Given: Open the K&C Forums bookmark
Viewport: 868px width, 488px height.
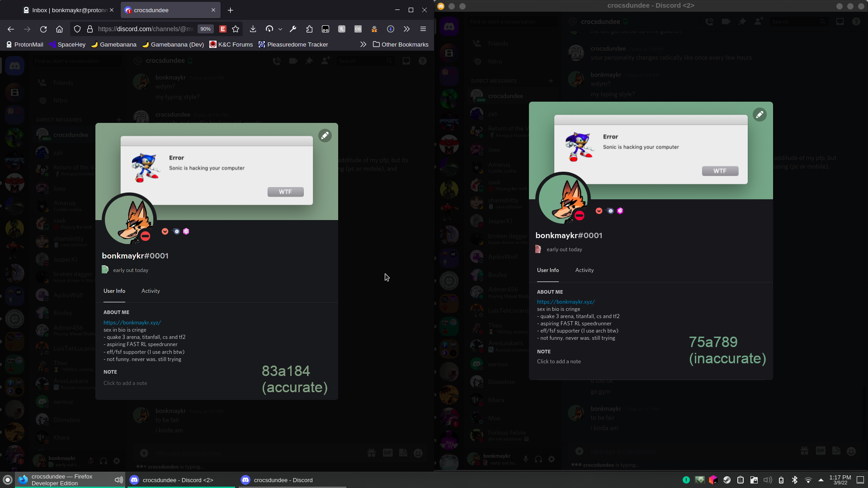Looking at the screenshot, I should point(231,44).
